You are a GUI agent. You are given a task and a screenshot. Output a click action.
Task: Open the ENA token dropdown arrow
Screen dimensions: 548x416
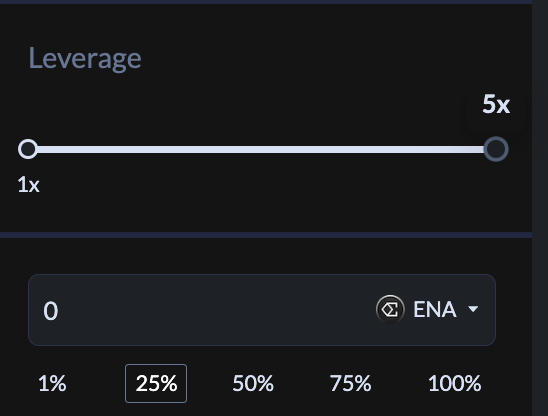(x=473, y=309)
